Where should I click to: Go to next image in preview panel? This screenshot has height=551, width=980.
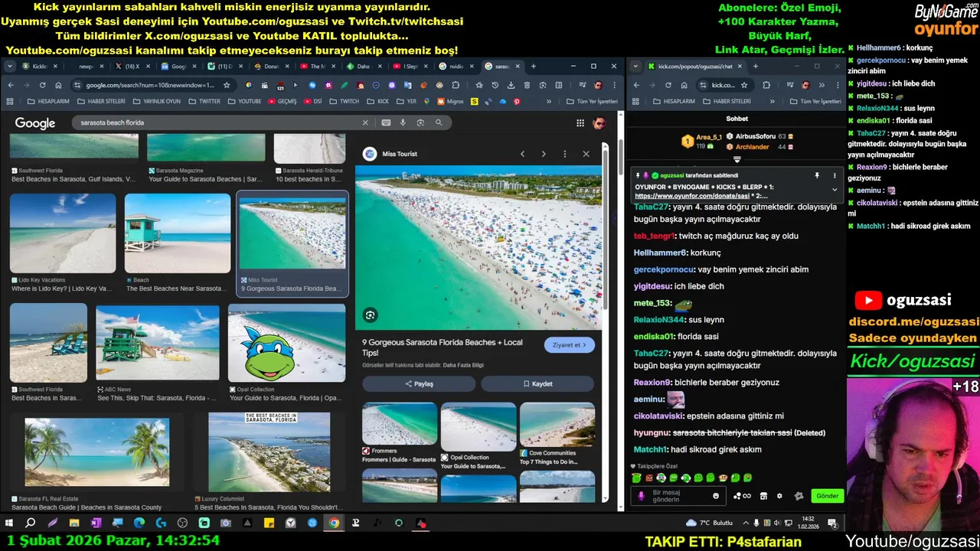point(544,154)
